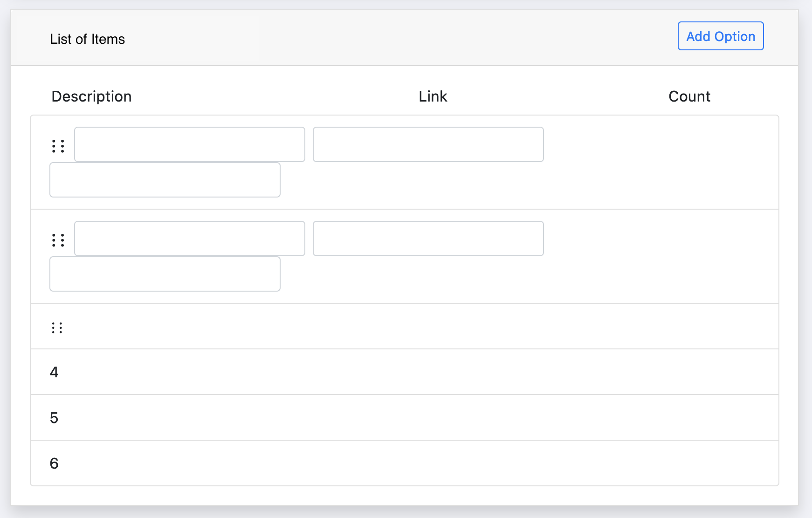
Task: Select the list row numbered 6
Action: (405, 463)
